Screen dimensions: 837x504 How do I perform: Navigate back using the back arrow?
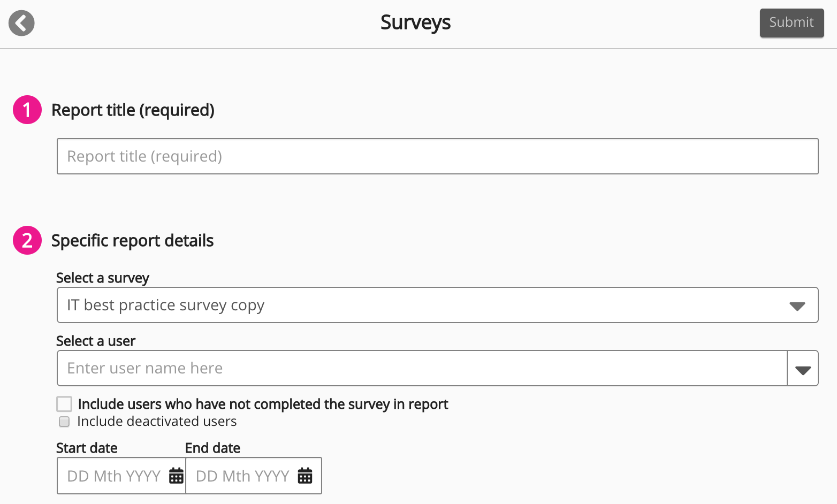click(x=21, y=23)
